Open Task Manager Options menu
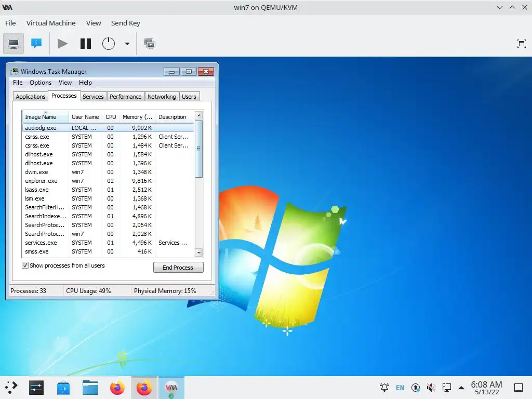This screenshot has width=532, height=399. point(41,83)
